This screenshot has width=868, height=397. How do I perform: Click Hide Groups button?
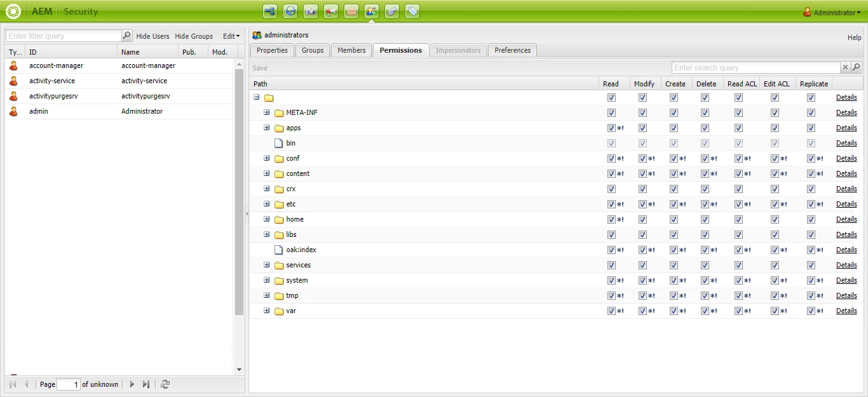click(x=194, y=36)
